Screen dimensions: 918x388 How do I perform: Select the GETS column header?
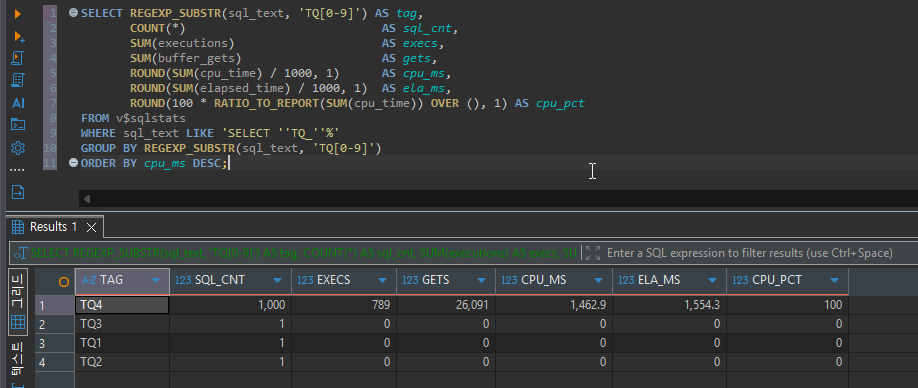pyautogui.click(x=446, y=281)
